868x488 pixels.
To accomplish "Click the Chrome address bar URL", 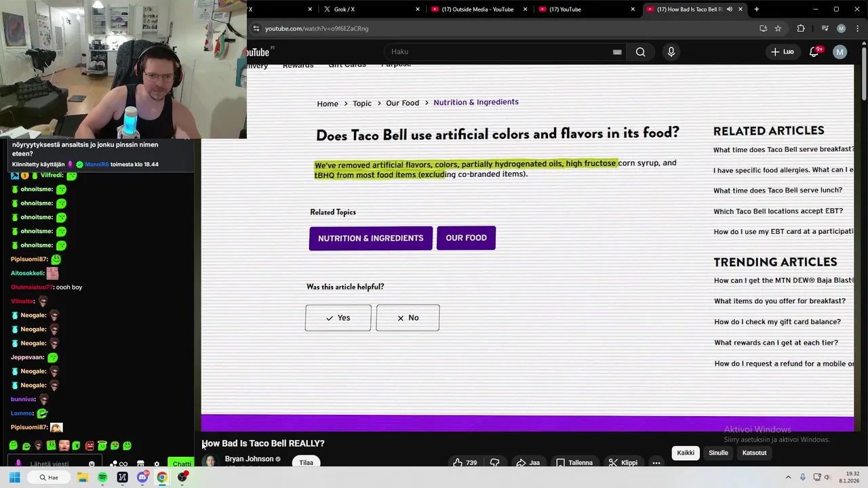I will pyautogui.click(x=317, y=28).
